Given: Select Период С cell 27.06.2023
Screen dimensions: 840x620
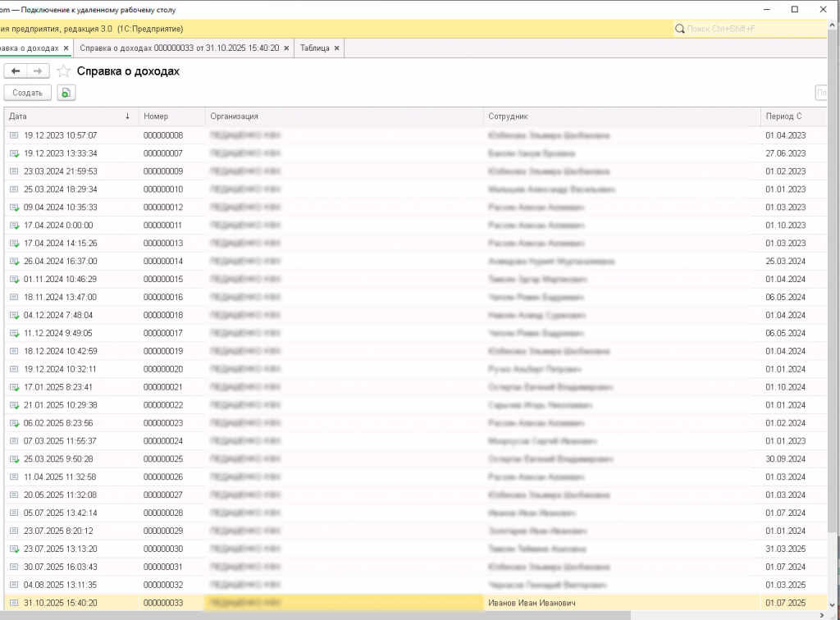Looking at the screenshot, I should (793, 153).
